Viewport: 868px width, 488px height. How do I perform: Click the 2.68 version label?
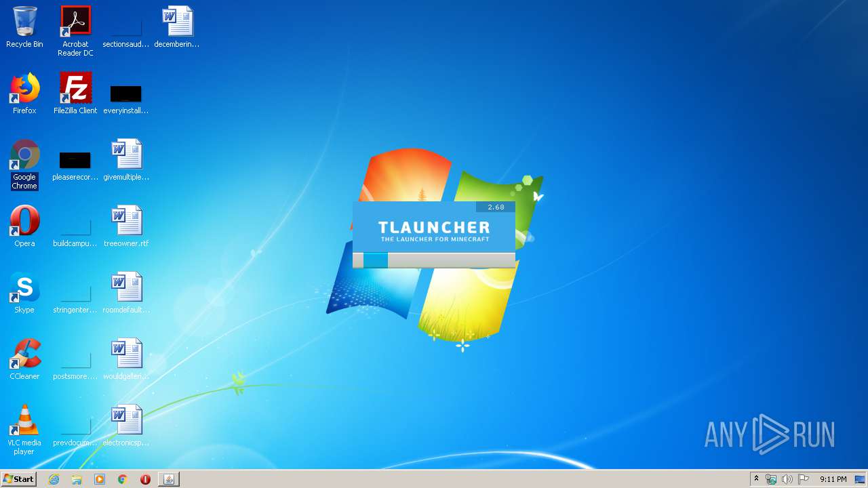point(496,207)
